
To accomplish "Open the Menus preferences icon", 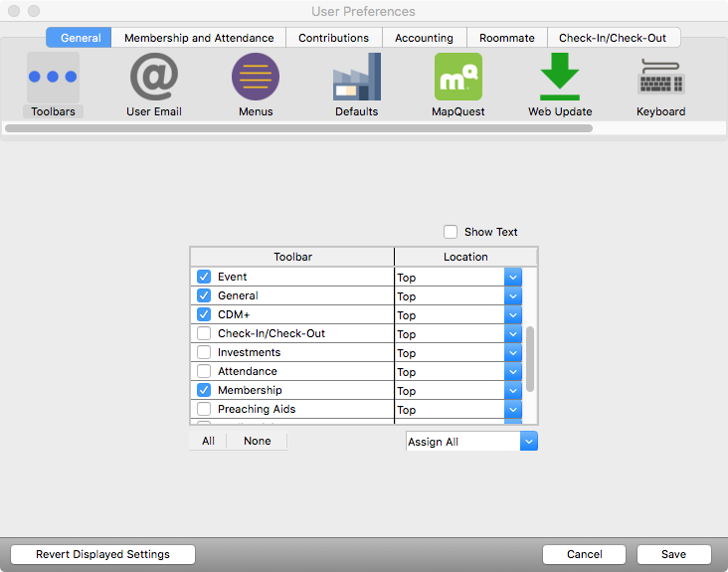I will click(x=256, y=78).
